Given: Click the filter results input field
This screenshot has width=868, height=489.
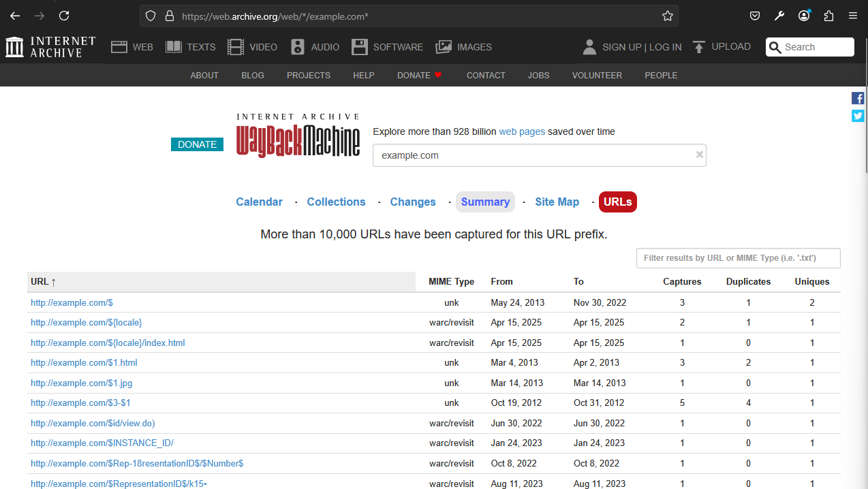Looking at the screenshot, I should coord(738,258).
